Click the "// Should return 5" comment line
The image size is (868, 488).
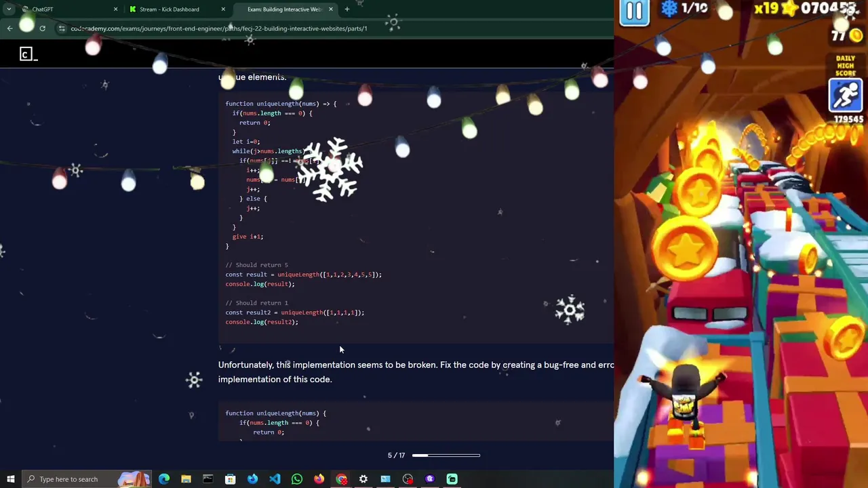pos(257,265)
